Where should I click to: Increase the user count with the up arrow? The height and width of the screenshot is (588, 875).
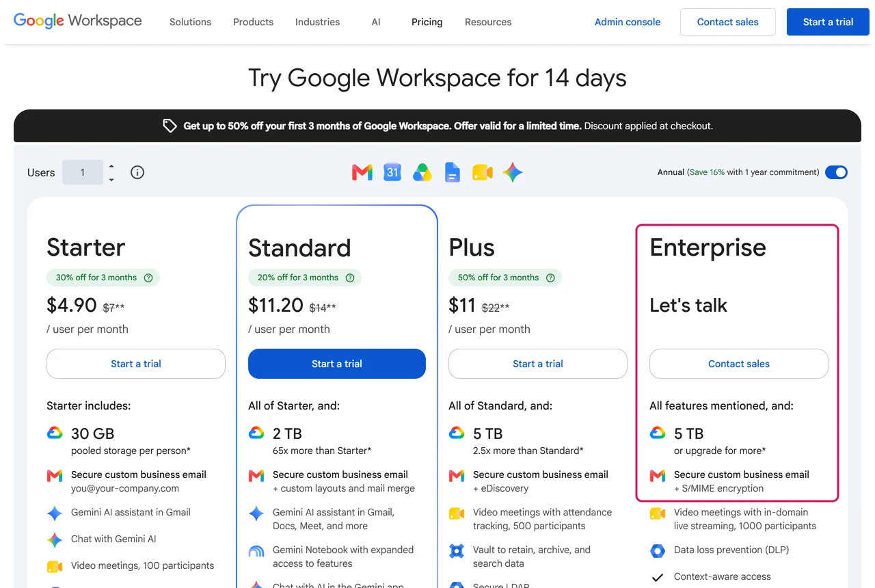pyautogui.click(x=111, y=166)
